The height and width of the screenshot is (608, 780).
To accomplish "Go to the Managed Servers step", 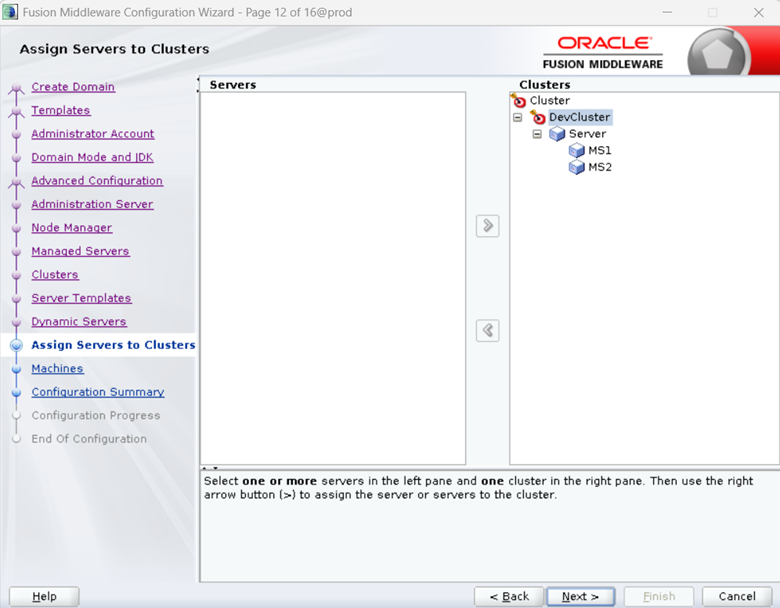I will 81,251.
